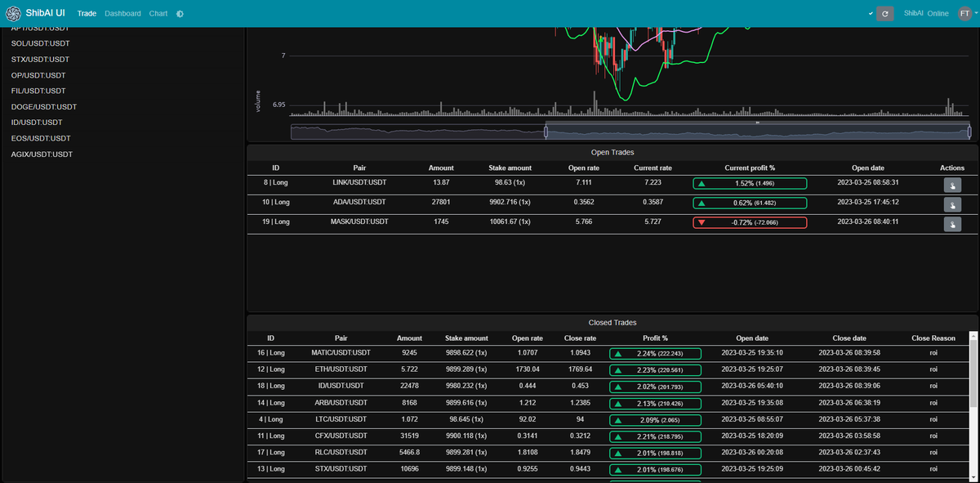Click RLC/USDT:USDT in closed trades
Screen dimensions: 980x483
[341, 453]
